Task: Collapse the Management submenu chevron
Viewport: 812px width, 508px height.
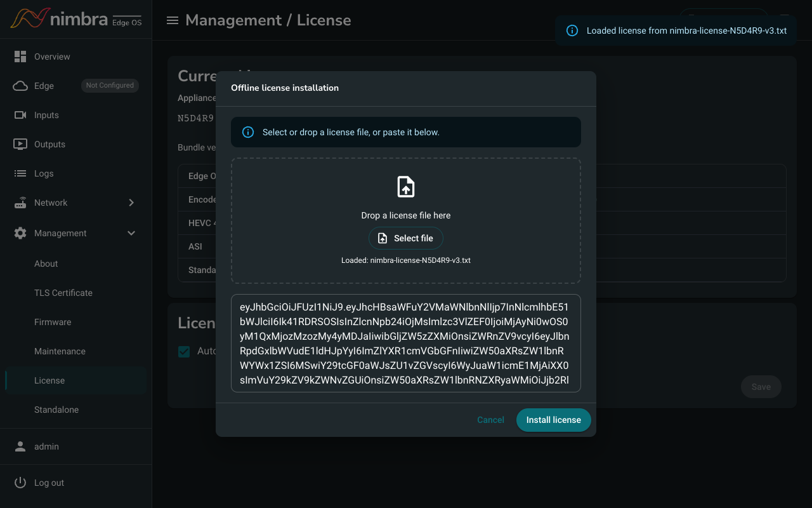Action: [x=131, y=233]
